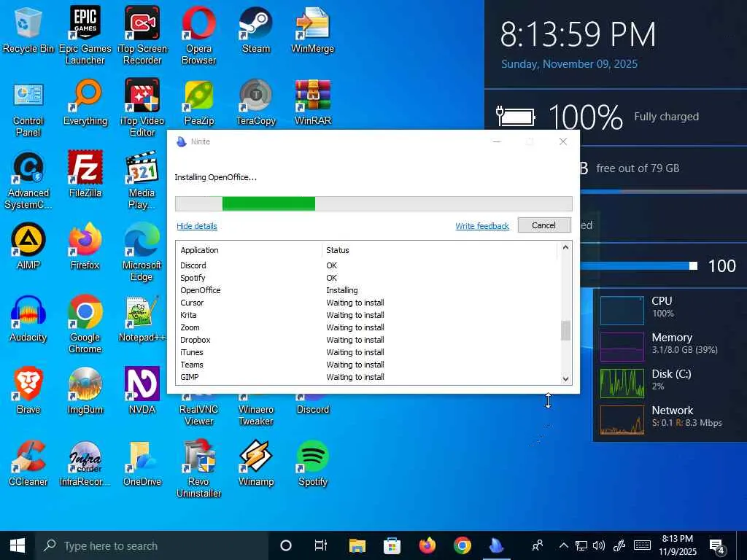This screenshot has height=560, width=747.
Task: Open the Steam desktop shortcut
Action: (x=256, y=31)
